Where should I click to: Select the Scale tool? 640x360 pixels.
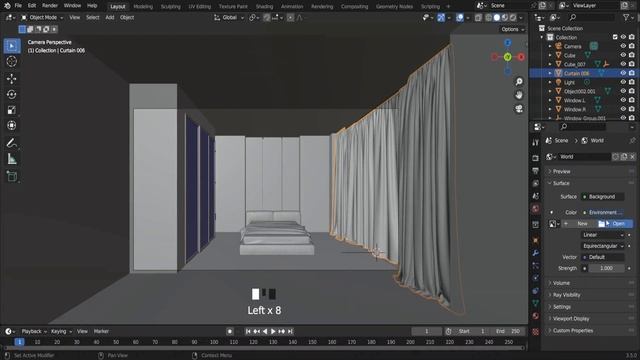[x=12, y=110]
